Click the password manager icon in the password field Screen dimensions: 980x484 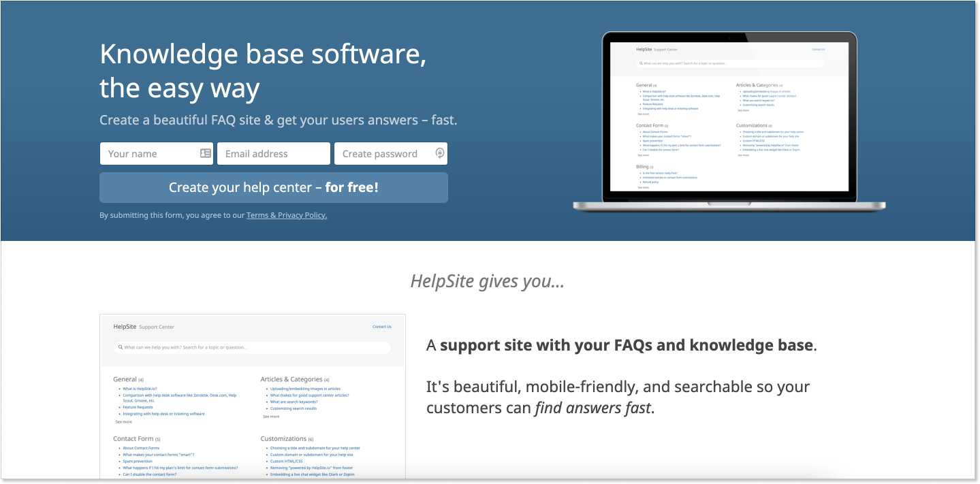[440, 153]
